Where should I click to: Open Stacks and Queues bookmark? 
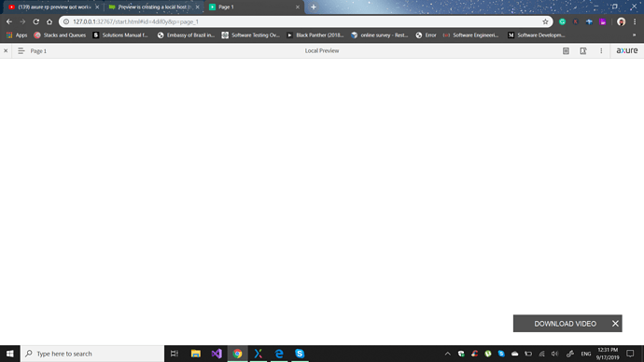[60, 35]
